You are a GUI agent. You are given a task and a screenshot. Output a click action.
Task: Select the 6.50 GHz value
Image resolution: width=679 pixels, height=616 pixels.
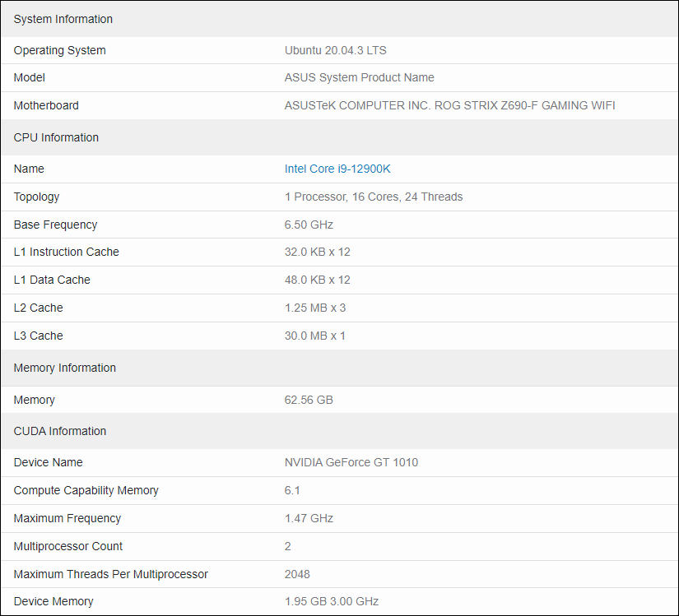tap(309, 225)
